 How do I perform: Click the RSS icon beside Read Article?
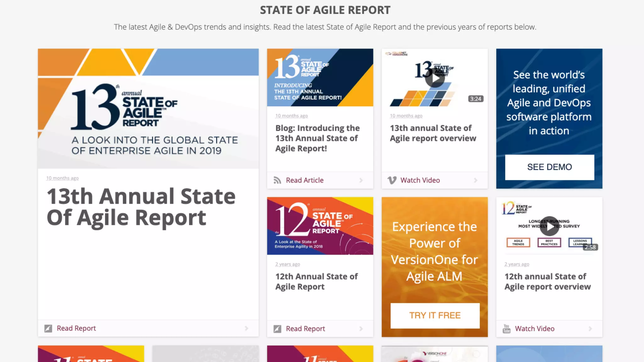pyautogui.click(x=277, y=180)
